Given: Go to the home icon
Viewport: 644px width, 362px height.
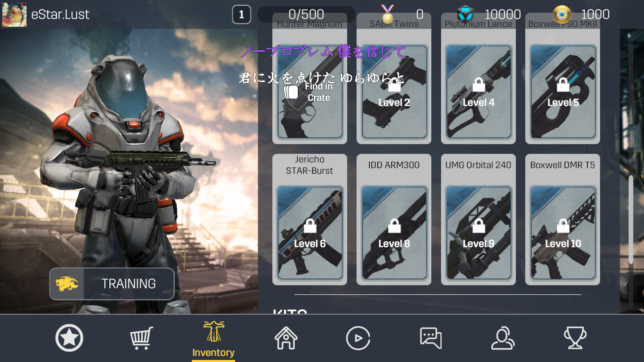Looking at the screenshot, I should [286, 338].
